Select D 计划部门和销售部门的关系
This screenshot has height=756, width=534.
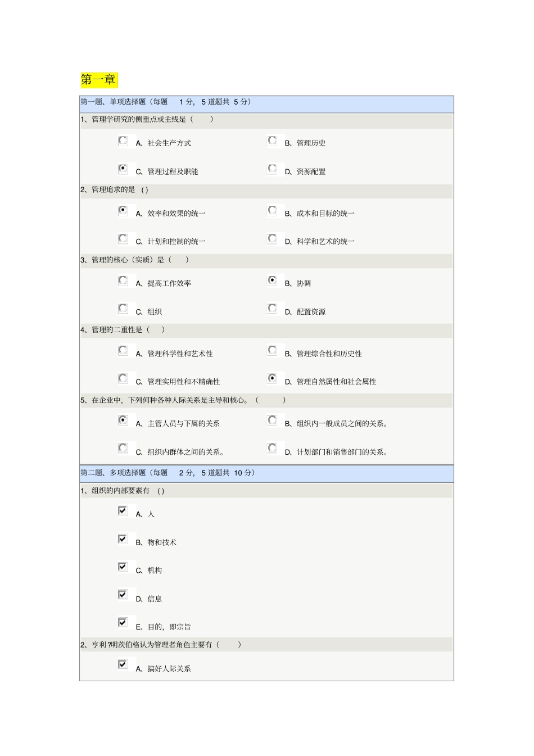point(273,448)
